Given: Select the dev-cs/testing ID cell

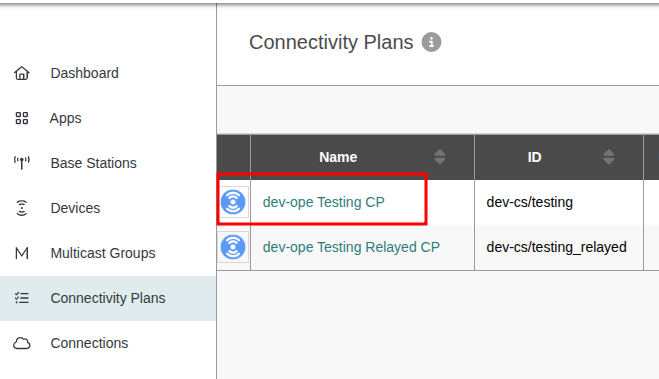Looking at the screenshot, I should point(559,202).
